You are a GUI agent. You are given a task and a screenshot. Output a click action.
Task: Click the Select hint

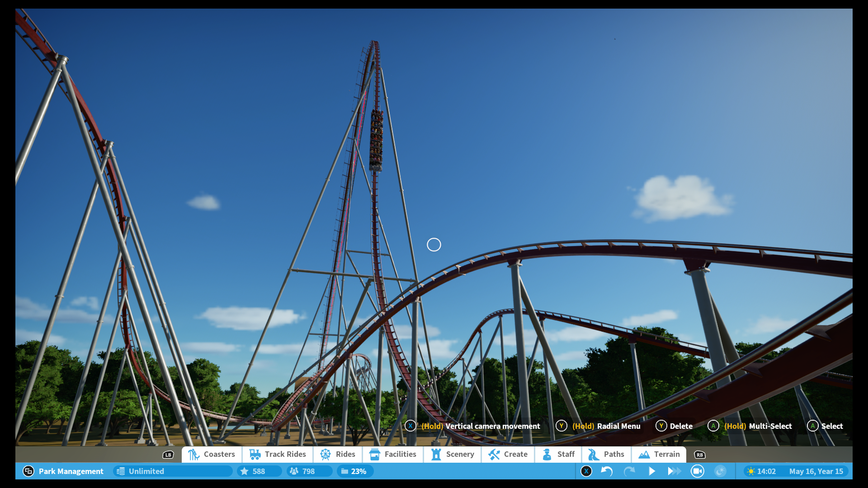click(825, 426)
